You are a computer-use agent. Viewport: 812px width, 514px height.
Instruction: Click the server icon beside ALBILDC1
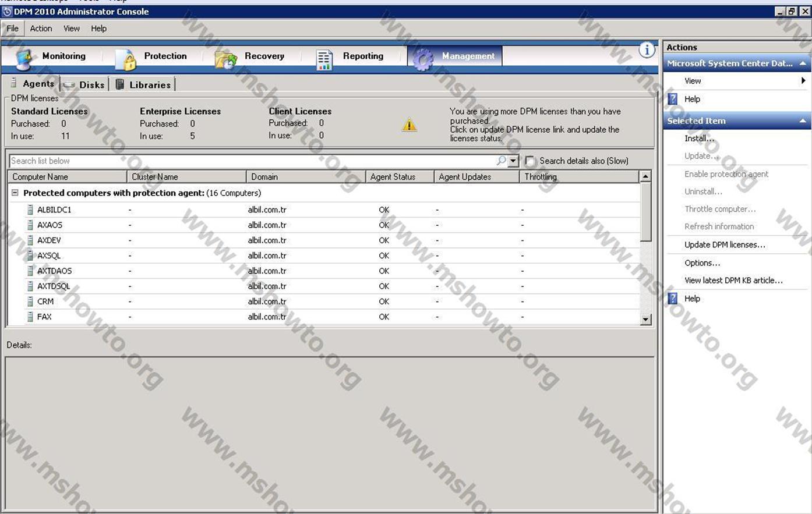click(30, 210)
